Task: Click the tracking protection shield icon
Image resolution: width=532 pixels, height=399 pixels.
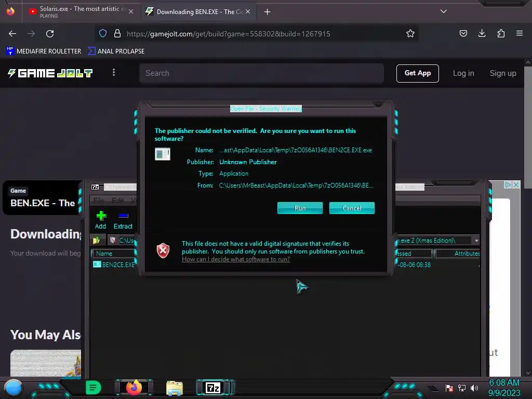Action: coord(103,33)
